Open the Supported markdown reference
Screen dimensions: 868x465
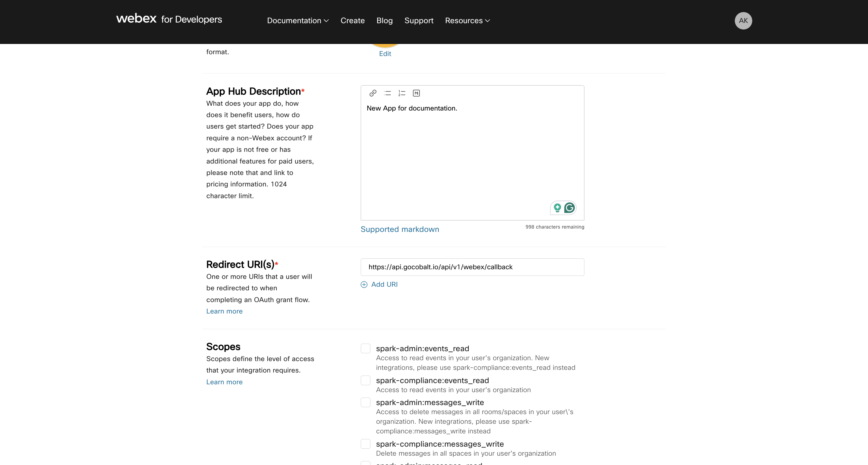click(400, 229)
